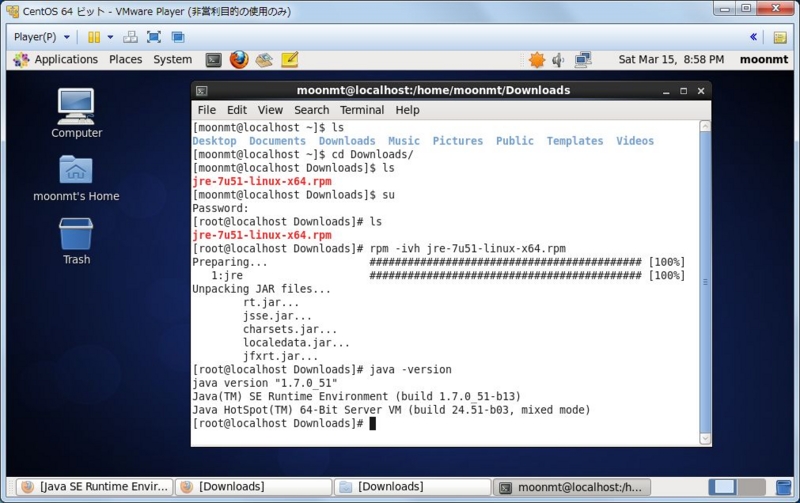Open the notes panel launcher
The height and width of the screenshot is (503, 800).
click(x=289, y=60)
